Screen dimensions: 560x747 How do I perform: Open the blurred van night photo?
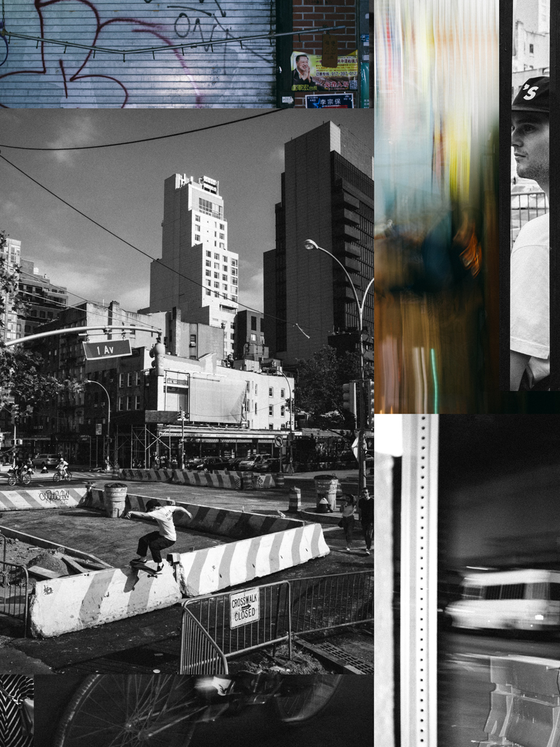coord(499,580)
